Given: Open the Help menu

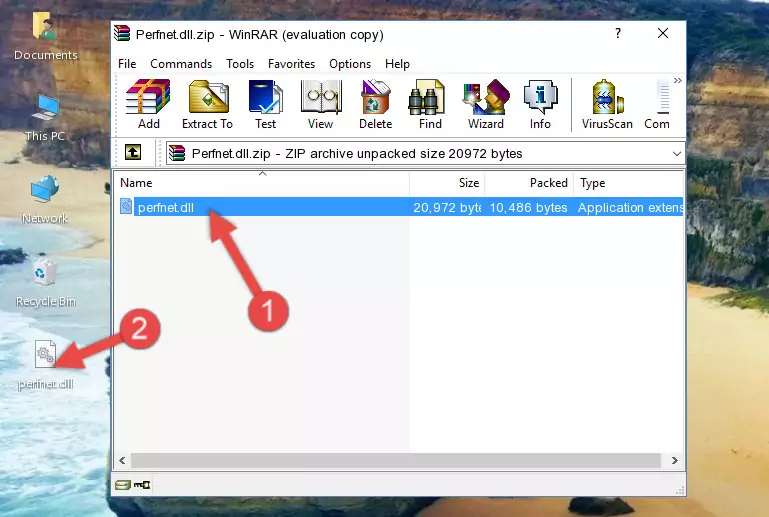Looking at the screenshot, I should 397,64.
